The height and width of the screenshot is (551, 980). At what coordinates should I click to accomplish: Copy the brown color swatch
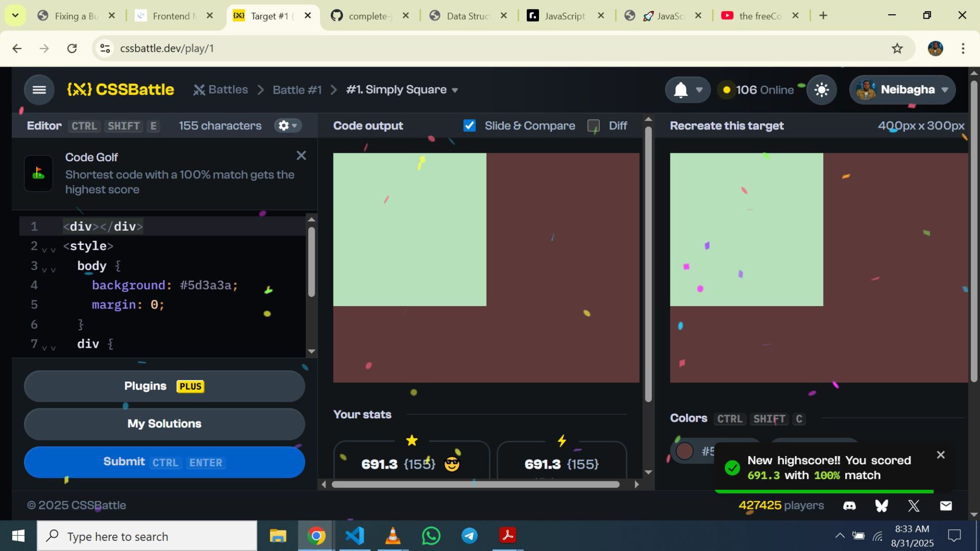point(685,451)
